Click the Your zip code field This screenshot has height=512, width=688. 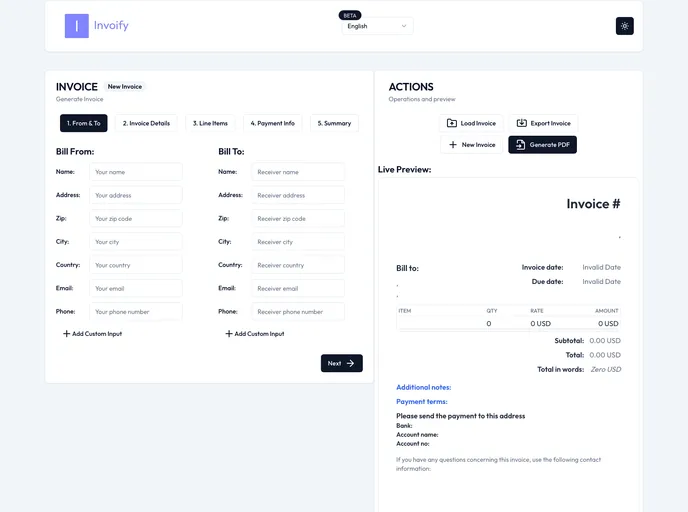tap(135, 218)
